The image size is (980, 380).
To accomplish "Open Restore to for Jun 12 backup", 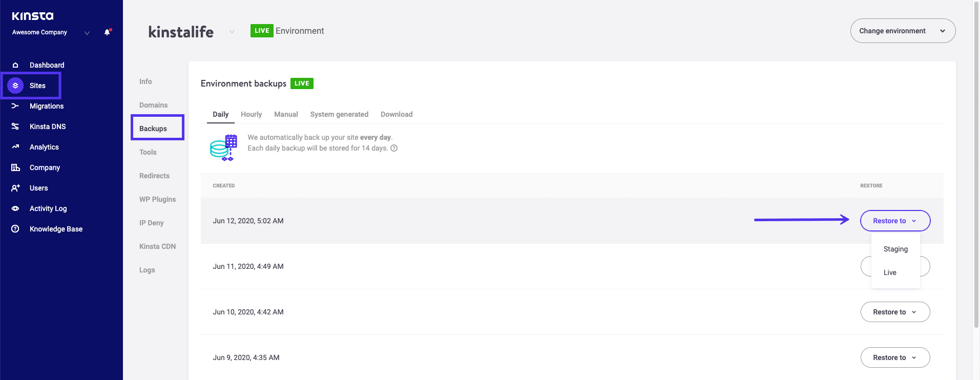I will tap(895, 221).
